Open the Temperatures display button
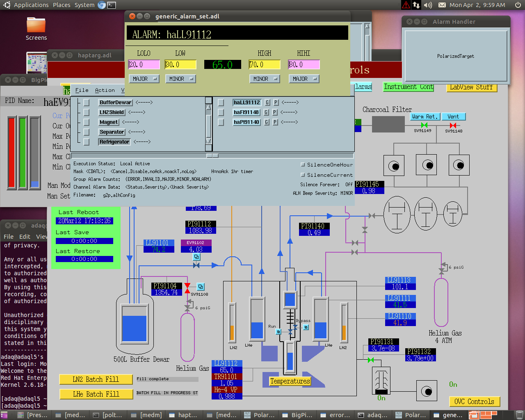525x420 pixels. 290,381
